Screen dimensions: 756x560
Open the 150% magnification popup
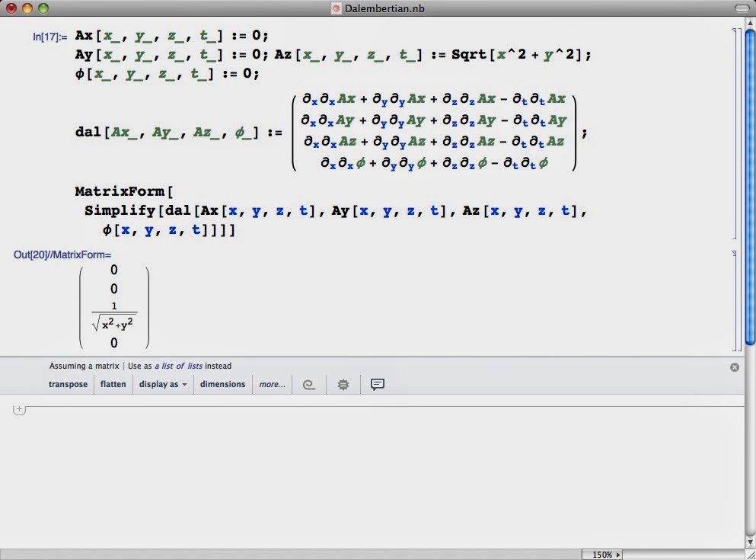(x=602, y=555)
